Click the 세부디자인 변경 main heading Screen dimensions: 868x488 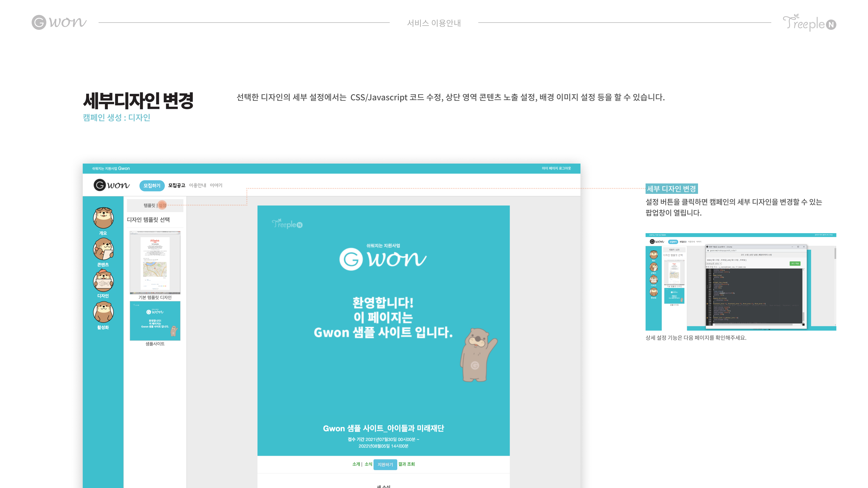pyautogui.click(x=138, y=100)
